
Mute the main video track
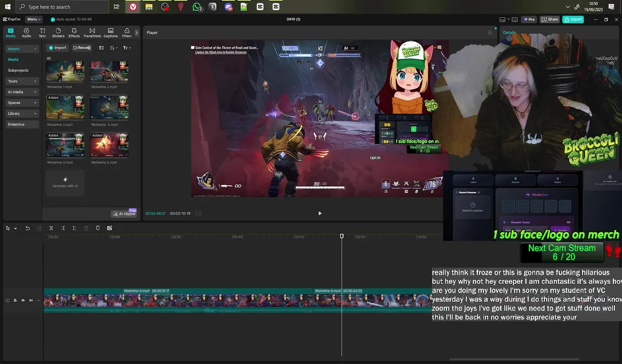point(31,300)
